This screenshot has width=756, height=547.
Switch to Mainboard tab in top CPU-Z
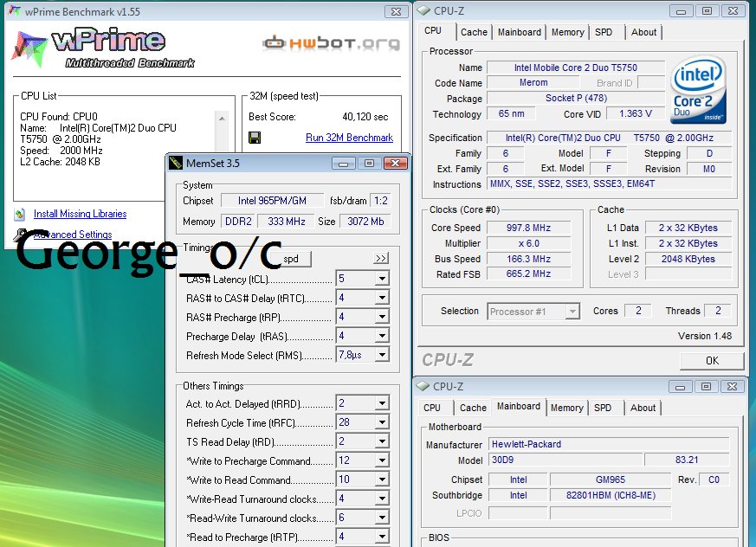[520, 32]
